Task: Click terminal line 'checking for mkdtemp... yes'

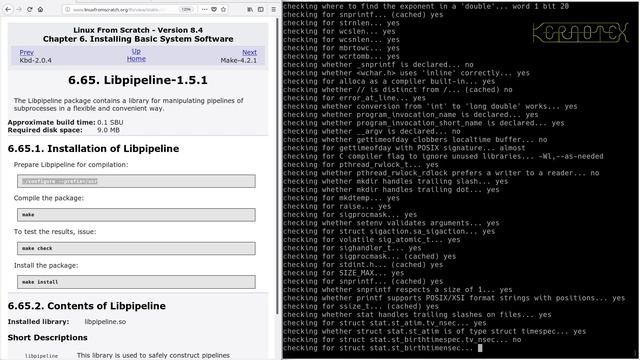Action: pyautogui.click(x=341, y=198)
